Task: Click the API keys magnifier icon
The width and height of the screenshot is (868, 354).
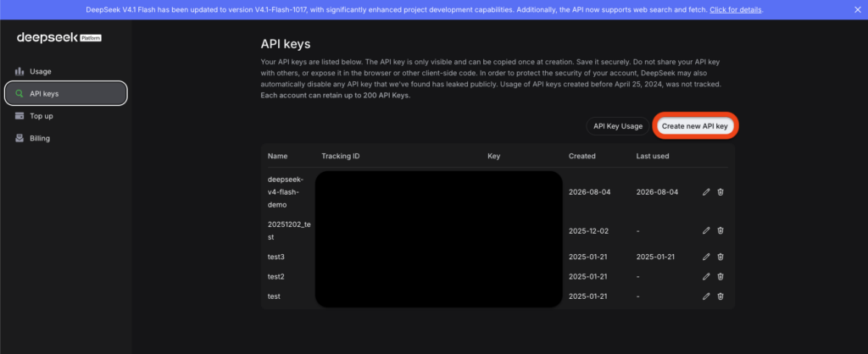Action: click(19, 93)
